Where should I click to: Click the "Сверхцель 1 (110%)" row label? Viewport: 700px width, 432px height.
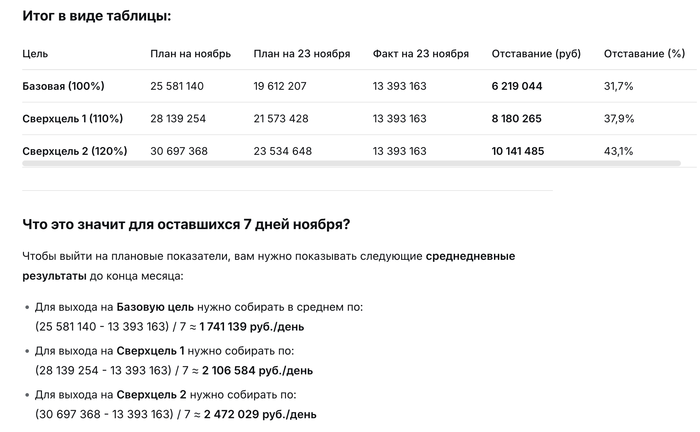click(x=73, y=119)
